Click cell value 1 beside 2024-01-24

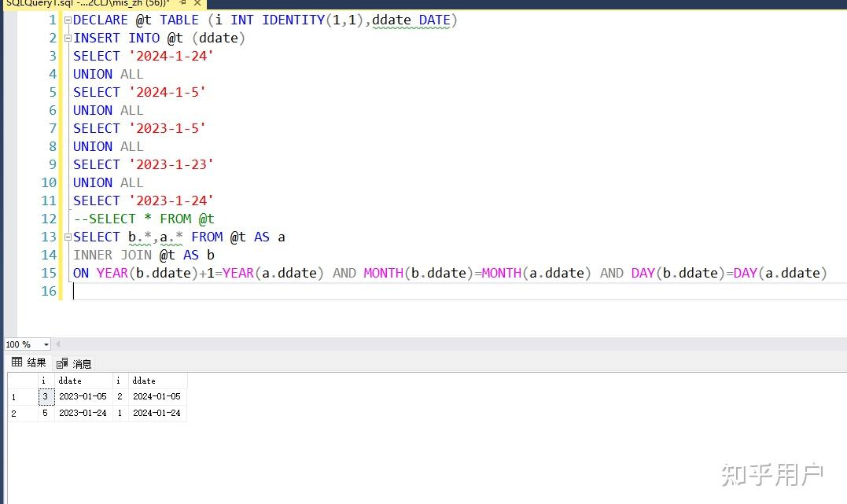coord(120,414)
